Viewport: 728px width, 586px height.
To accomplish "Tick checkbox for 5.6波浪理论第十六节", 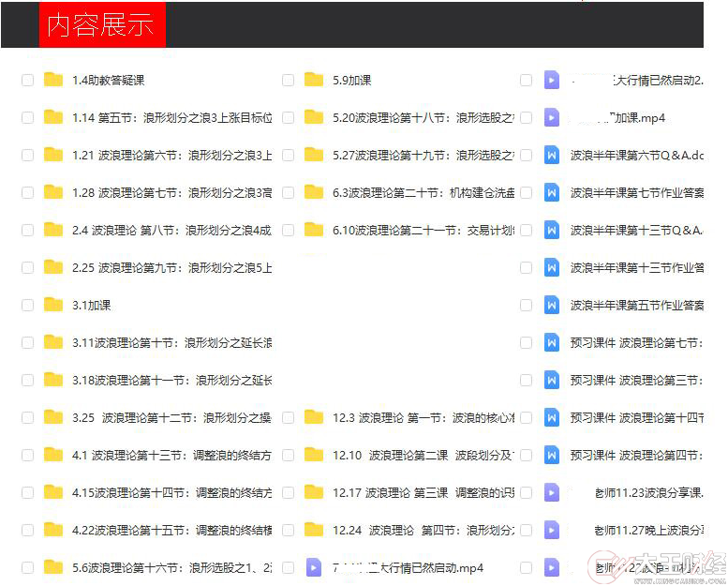I will pos(27,567).
